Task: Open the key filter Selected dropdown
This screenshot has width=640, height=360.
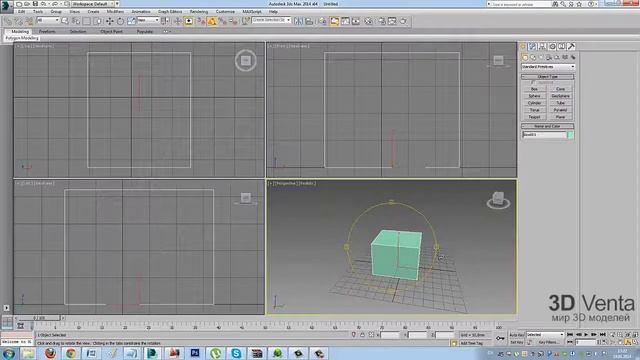Action: pyautogui.click(x=545, y=335)
